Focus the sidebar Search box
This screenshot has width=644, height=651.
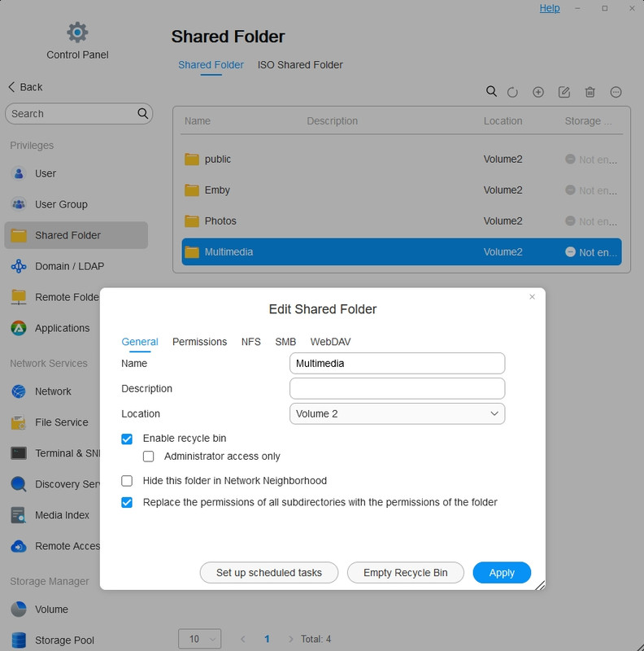tap(79, 113)
